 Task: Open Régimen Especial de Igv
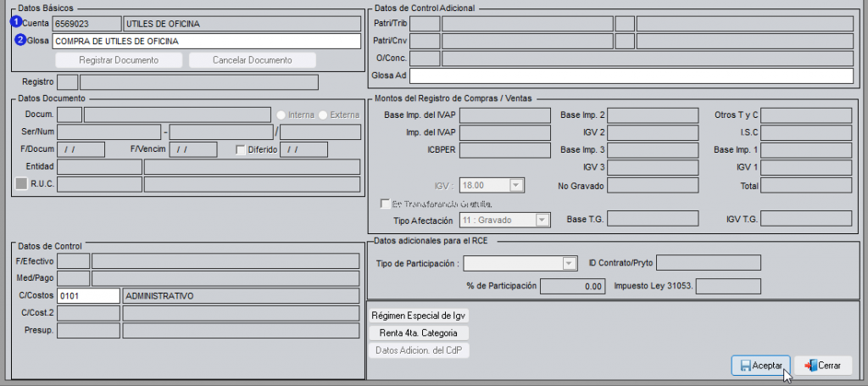tap(419, 316)
